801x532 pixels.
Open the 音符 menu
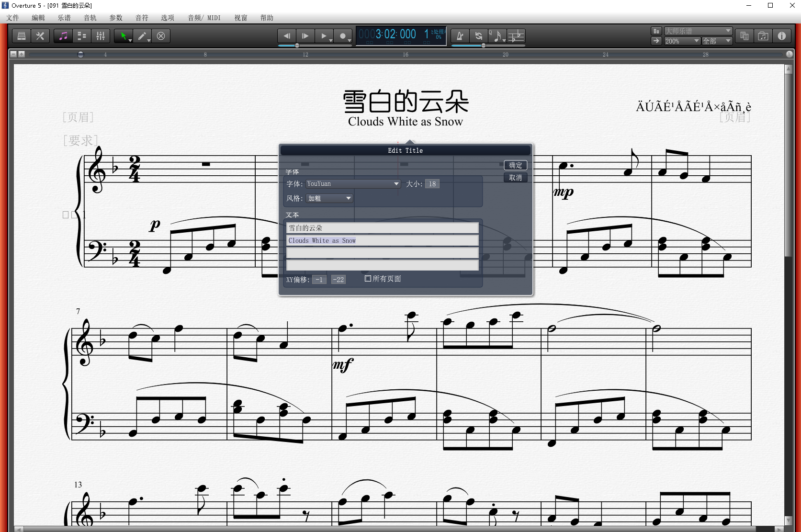click(x=142, y=18)
